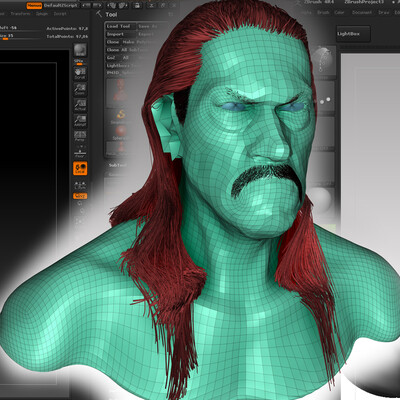400x400 pixels.
Task: Click the Load Tool button
Action: click(121, 26)
